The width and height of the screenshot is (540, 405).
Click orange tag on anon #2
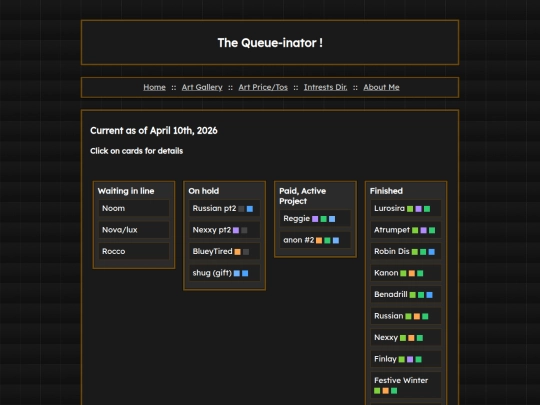point(319,241)
